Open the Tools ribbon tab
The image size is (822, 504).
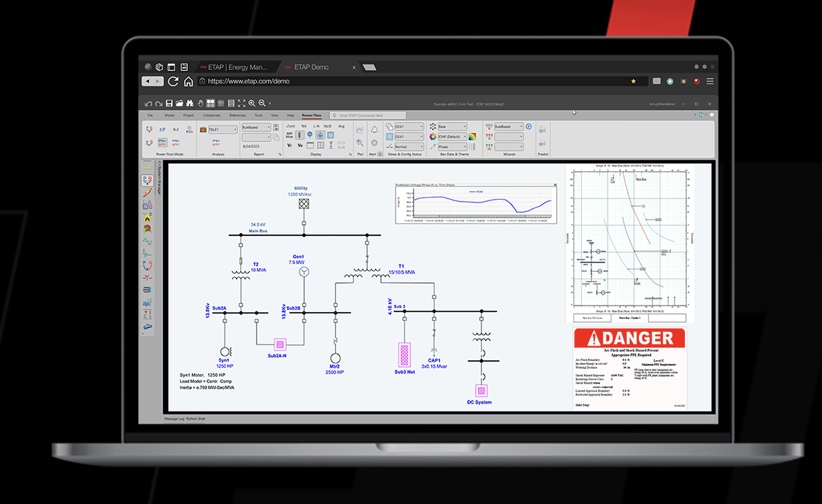pyautogui.click(x=259, y=116)
